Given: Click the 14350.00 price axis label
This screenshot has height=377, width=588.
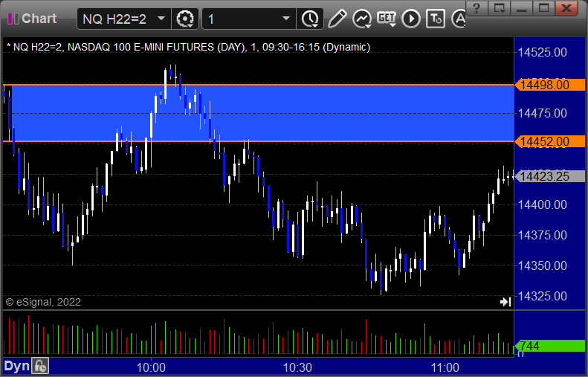Looking at the screenshot, I should [x=542, y=265].
